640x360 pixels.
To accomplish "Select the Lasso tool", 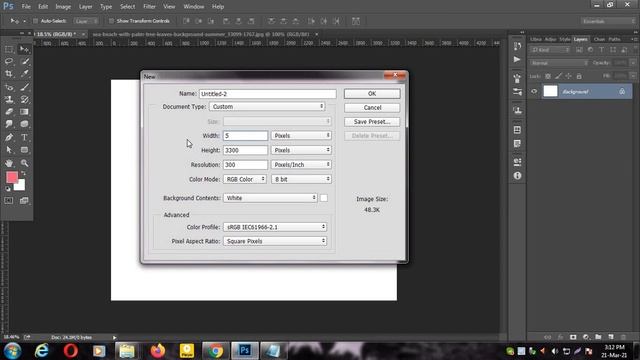I will tap(9, 62).
